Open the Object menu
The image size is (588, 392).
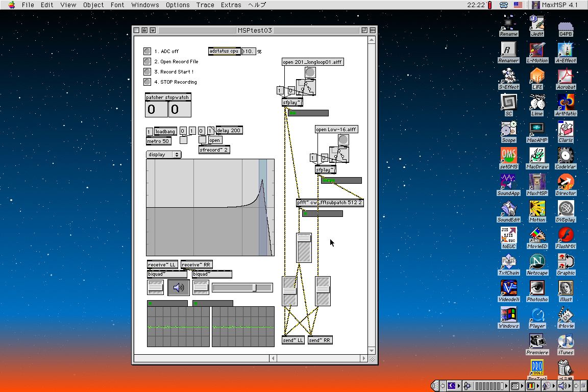click(x=93, y=5)
